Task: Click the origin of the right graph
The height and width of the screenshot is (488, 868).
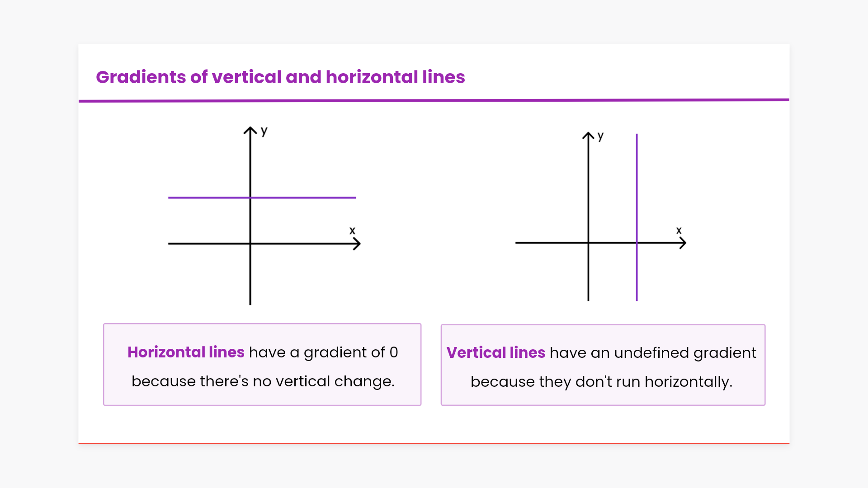Action: [588, 243]
